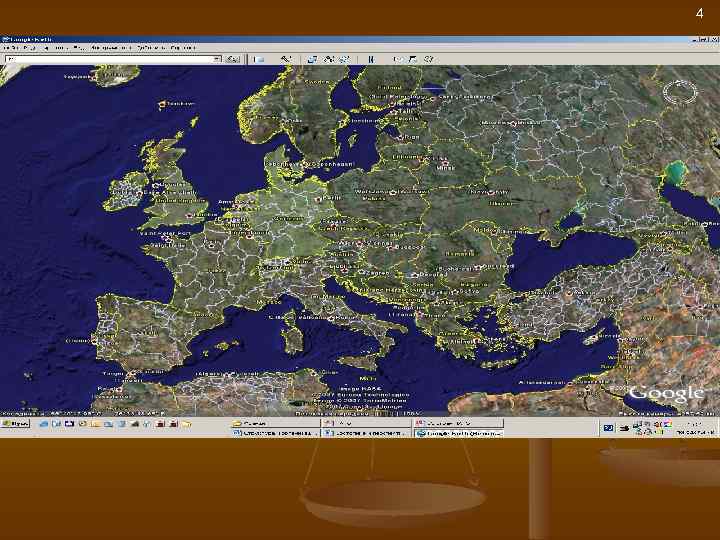Click the Zagreb city label on map
Screen dimensions: 720x540
377,273
